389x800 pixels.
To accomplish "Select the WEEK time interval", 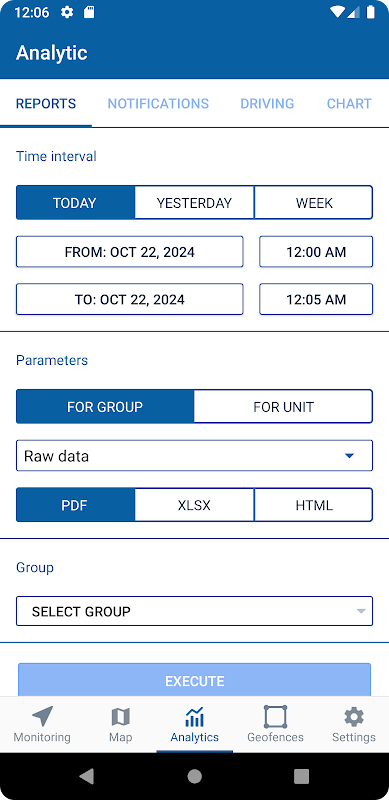I will pyautogui.click(x=313, y=203).
